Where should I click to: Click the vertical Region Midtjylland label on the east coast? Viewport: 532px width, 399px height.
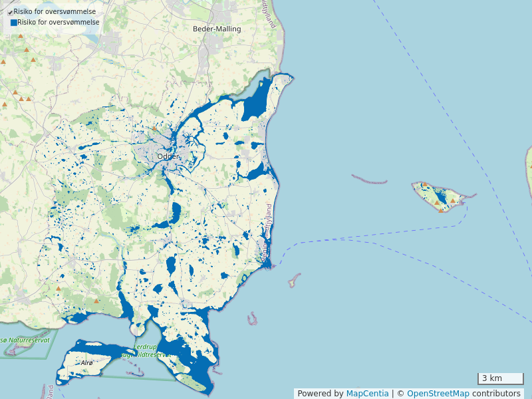[268, 231]
